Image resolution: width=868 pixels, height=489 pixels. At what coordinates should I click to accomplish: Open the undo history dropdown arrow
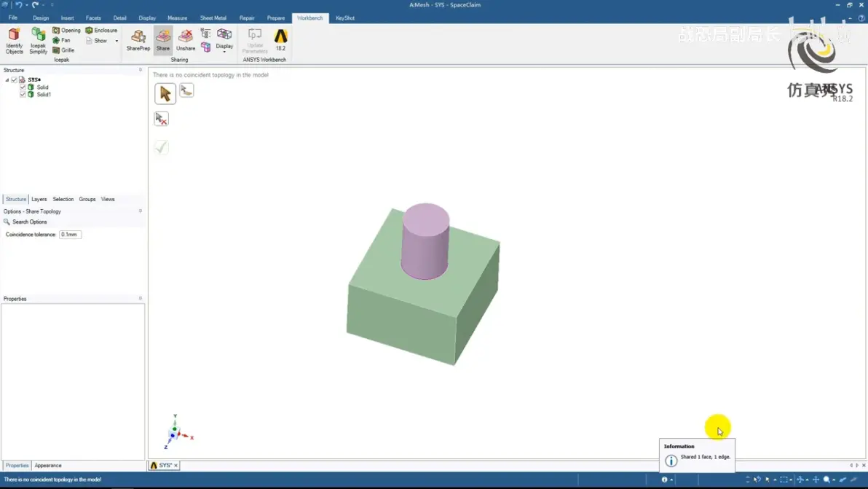(x=26, y=5)
